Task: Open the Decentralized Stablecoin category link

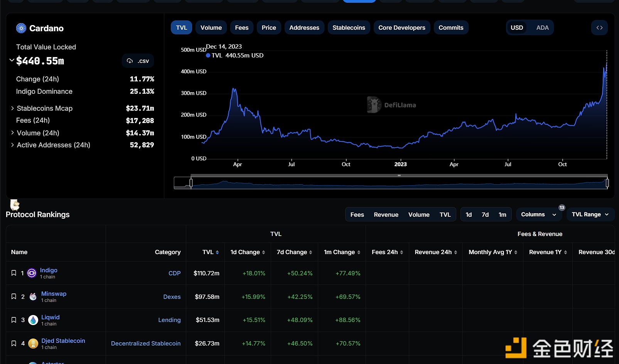Action: click(x=146, y=344)
